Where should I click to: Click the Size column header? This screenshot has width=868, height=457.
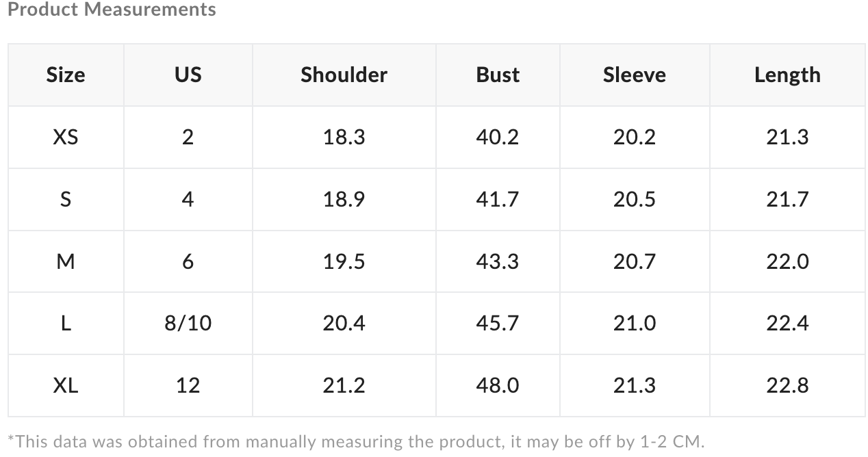coord(66,75)
